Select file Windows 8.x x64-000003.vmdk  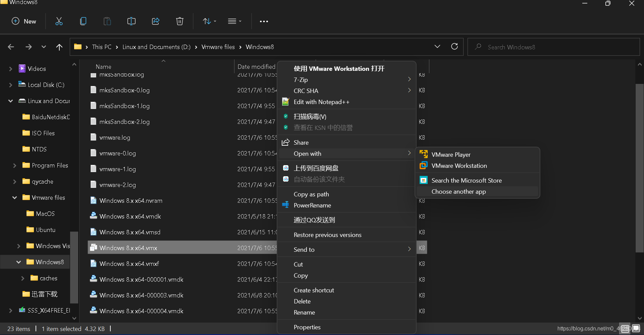(x=141, y=295)
